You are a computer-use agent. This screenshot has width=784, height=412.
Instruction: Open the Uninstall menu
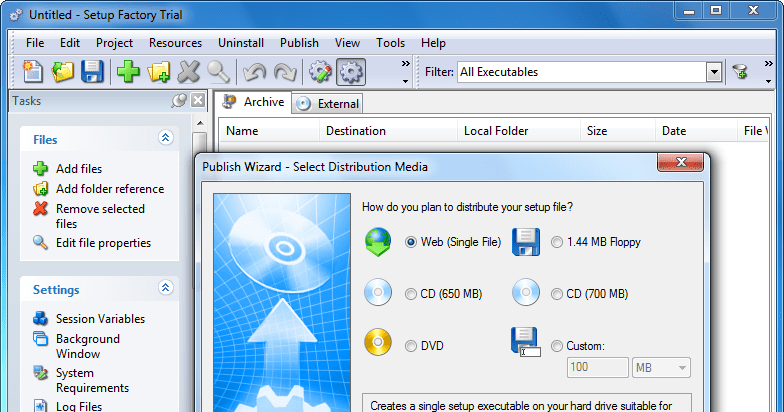[x=240, y=43]
